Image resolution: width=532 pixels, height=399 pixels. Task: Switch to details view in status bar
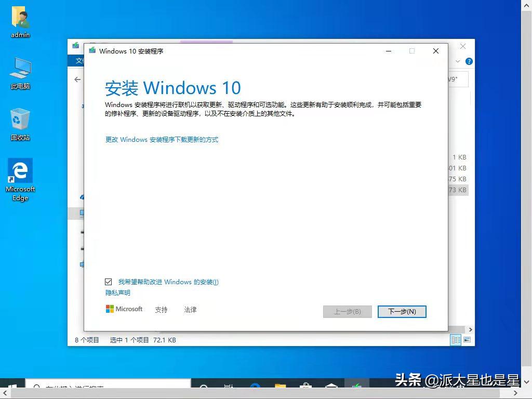click(456, 340)
